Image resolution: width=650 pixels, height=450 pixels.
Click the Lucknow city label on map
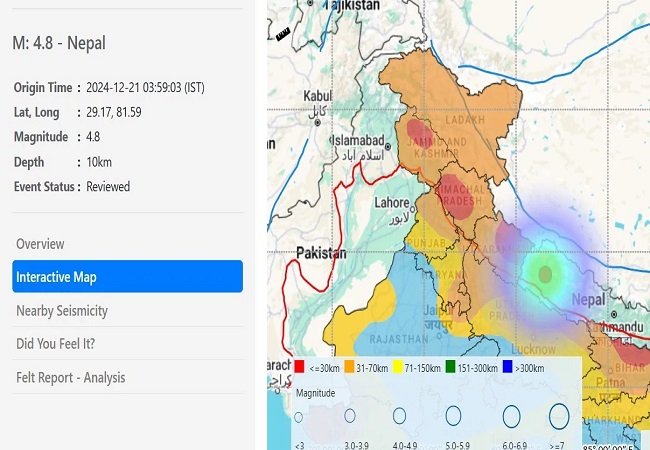(534, 349)
